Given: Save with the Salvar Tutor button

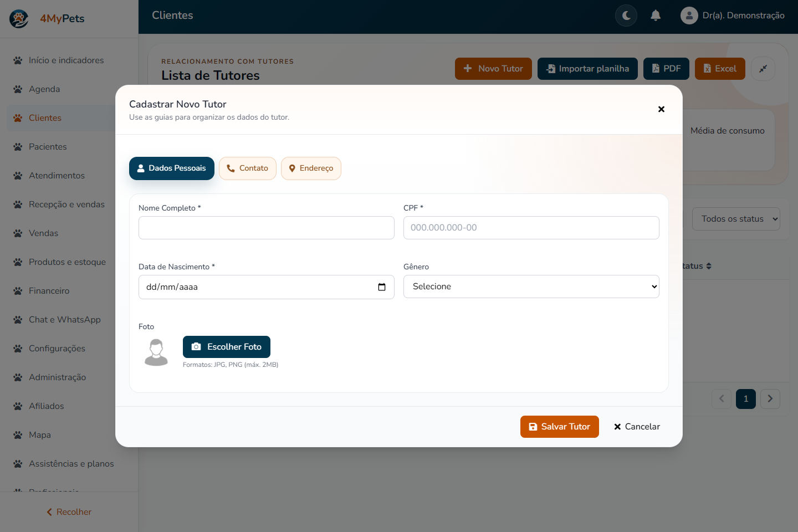Looking at the screenshot, I should pyautogui.click(x=560, y=427).
